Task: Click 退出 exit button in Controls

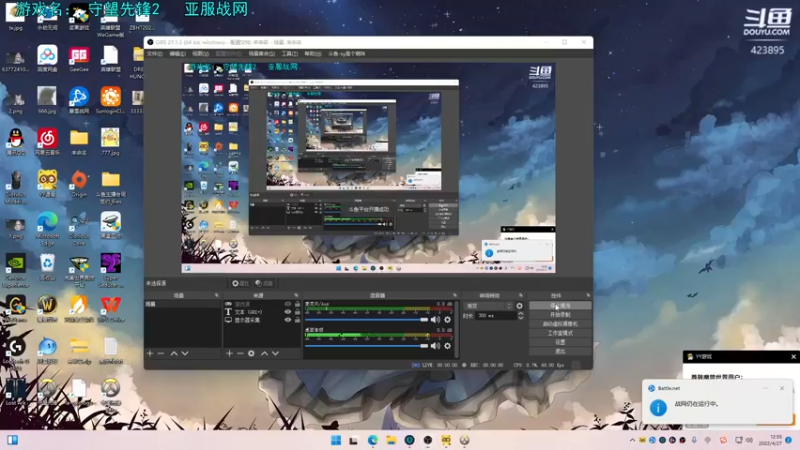Action: click(x=560, y=352)
